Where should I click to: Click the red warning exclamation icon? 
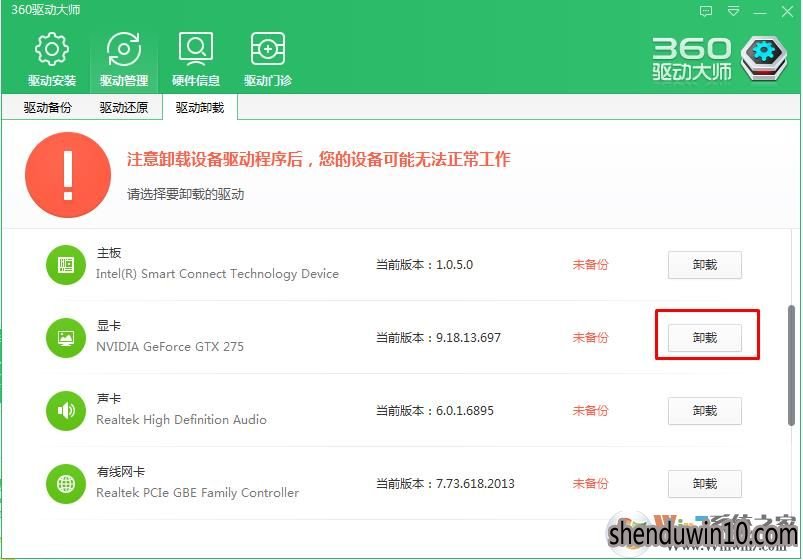pos(68,175)
